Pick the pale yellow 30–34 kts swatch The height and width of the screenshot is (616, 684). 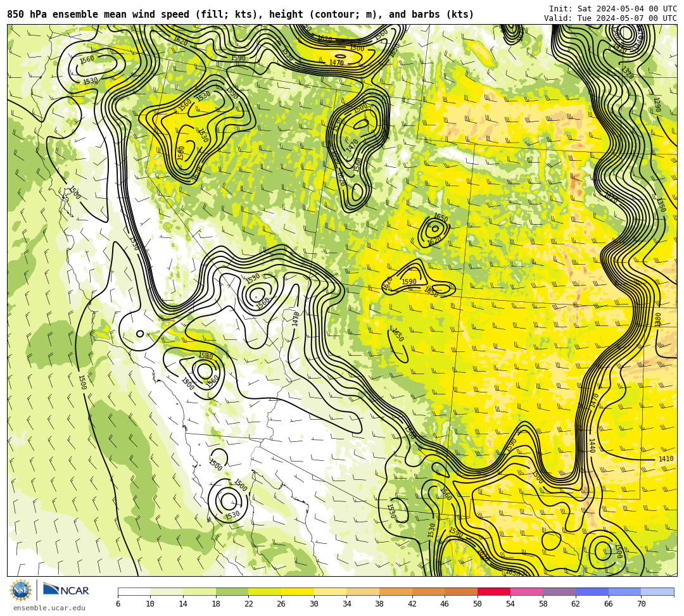(330, 591)
